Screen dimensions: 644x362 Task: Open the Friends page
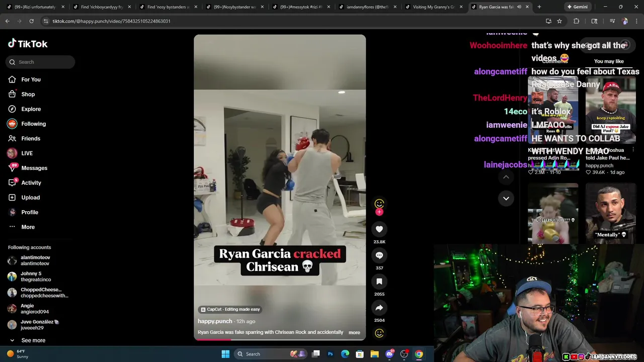click(x=31, y=138)
